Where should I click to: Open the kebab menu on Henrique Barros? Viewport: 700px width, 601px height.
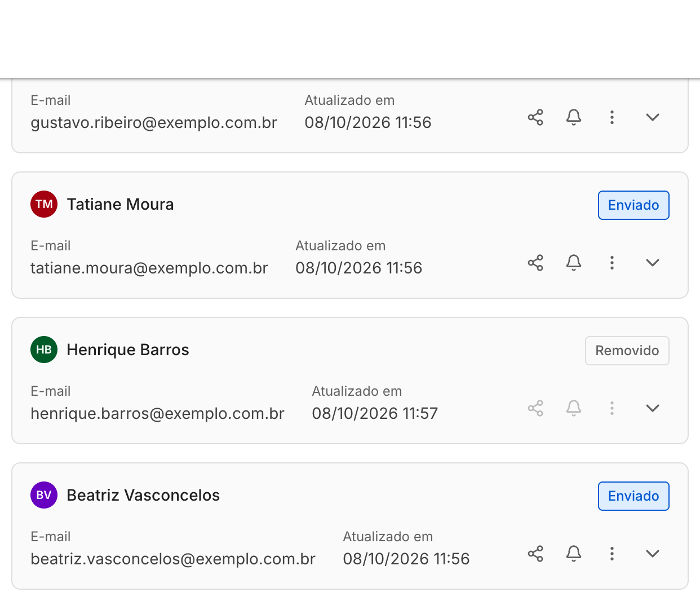point(612,408)
